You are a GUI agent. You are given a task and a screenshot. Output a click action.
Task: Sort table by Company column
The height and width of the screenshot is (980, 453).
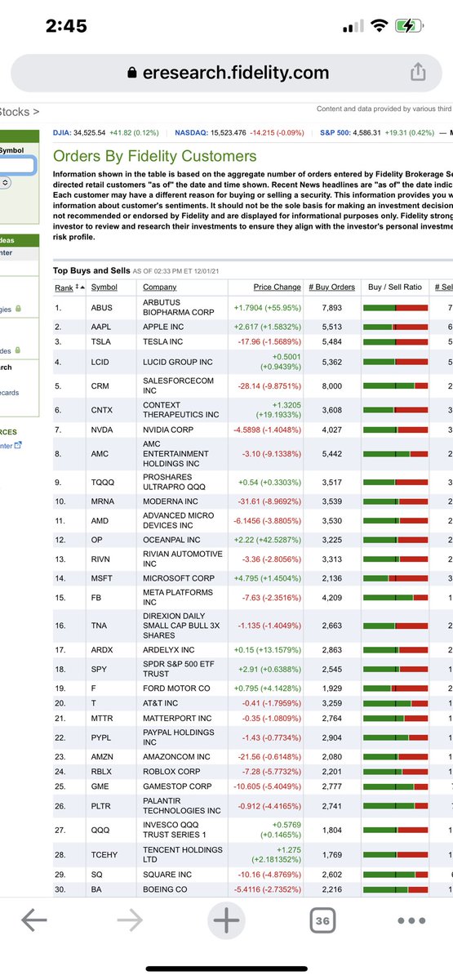point(160,287)
